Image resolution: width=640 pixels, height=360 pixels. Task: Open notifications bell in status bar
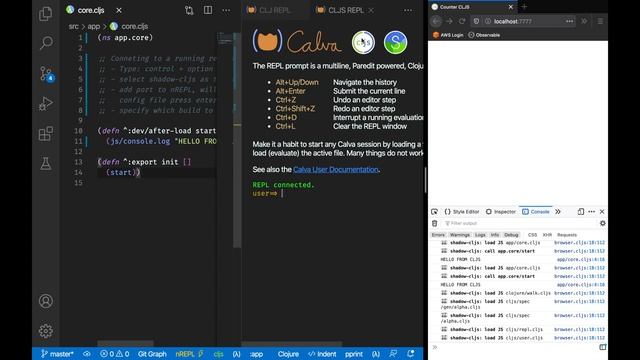pos(411,353)
